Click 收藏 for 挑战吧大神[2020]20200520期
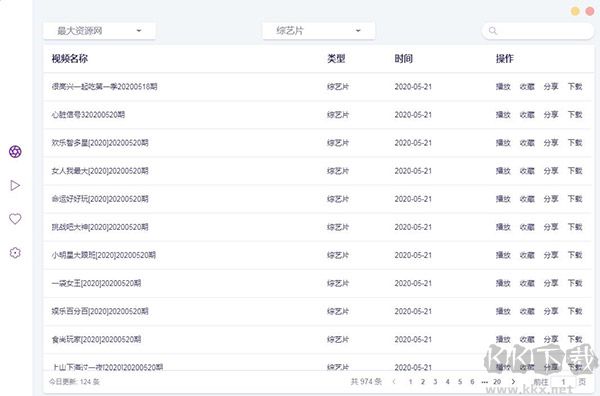Image resolution: width=600 pixels, height=396 pixels. coord(527,227)
